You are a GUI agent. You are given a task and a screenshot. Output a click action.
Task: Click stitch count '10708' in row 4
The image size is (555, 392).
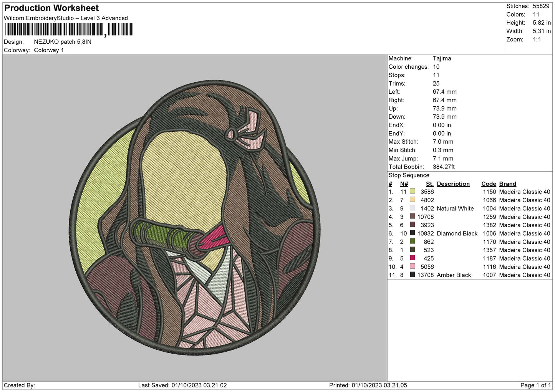(x=426, y=217)
